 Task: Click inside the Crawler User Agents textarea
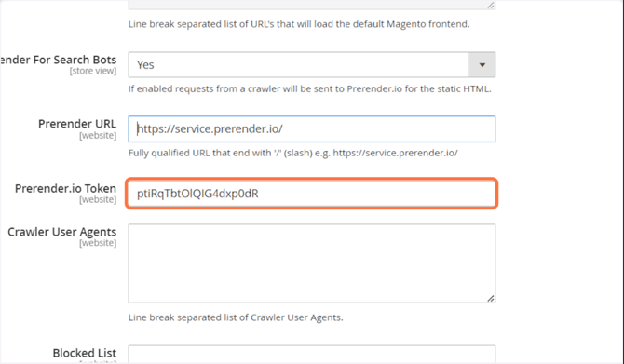[x=312, y=263]
